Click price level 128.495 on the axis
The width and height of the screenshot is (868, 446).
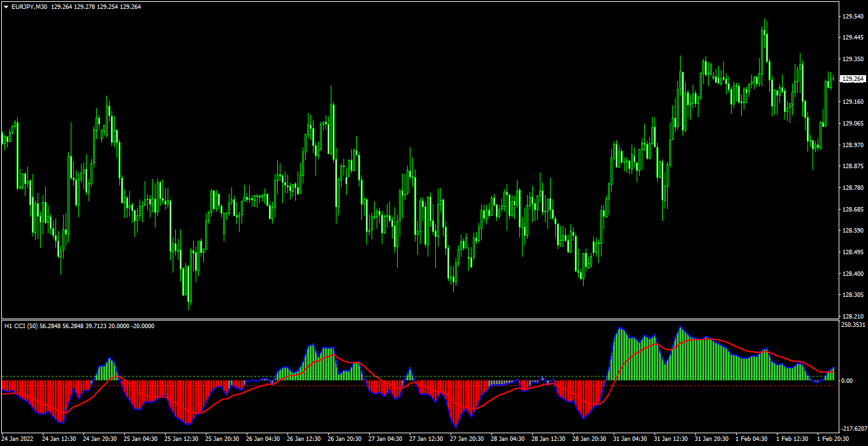point(853,252)
